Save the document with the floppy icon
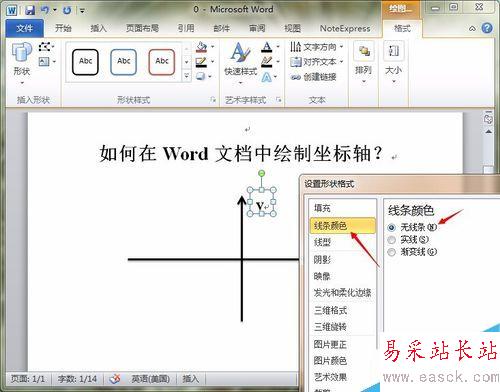 point(30,10)
